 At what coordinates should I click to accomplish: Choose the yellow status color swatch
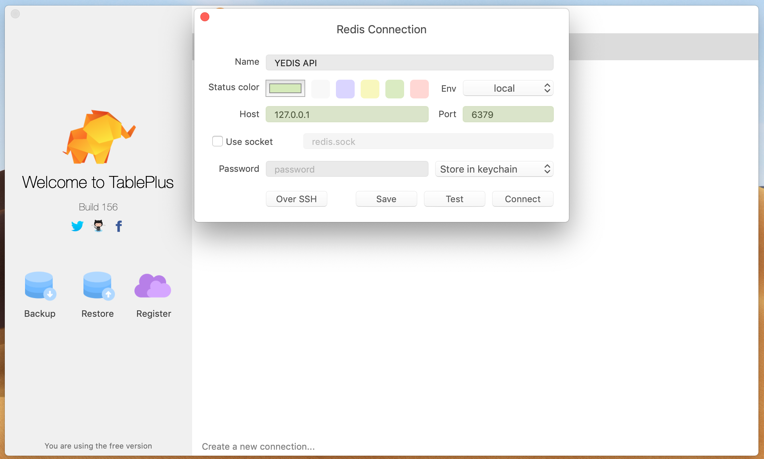coord(370,89)
